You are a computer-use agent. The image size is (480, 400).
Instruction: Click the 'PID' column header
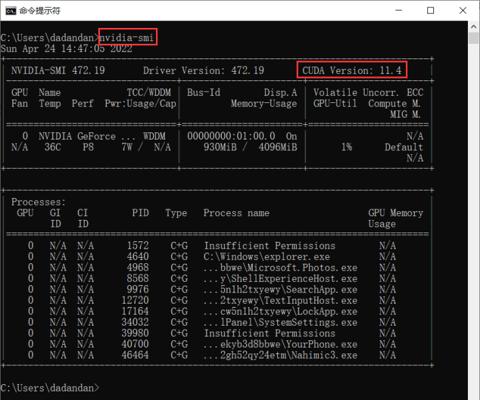(140, 213)
